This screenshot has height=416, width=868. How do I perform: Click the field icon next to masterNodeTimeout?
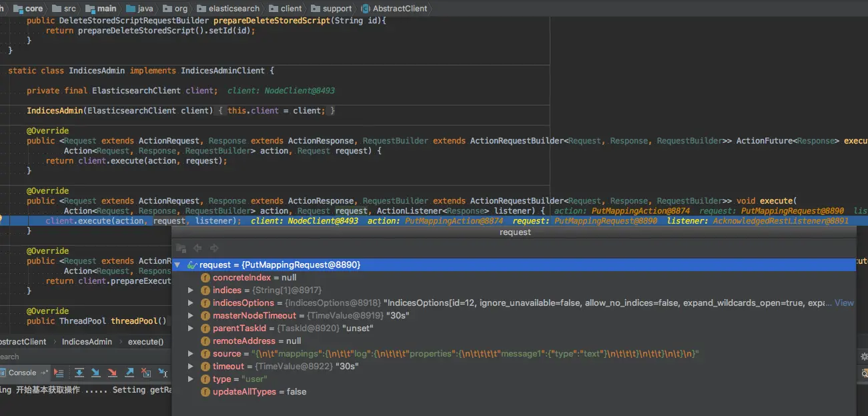205,316
